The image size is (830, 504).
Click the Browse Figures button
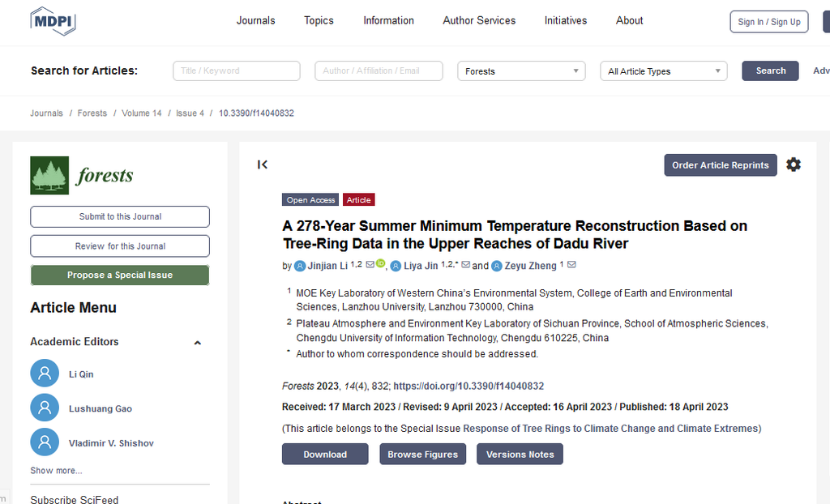(x=422, y=455)
